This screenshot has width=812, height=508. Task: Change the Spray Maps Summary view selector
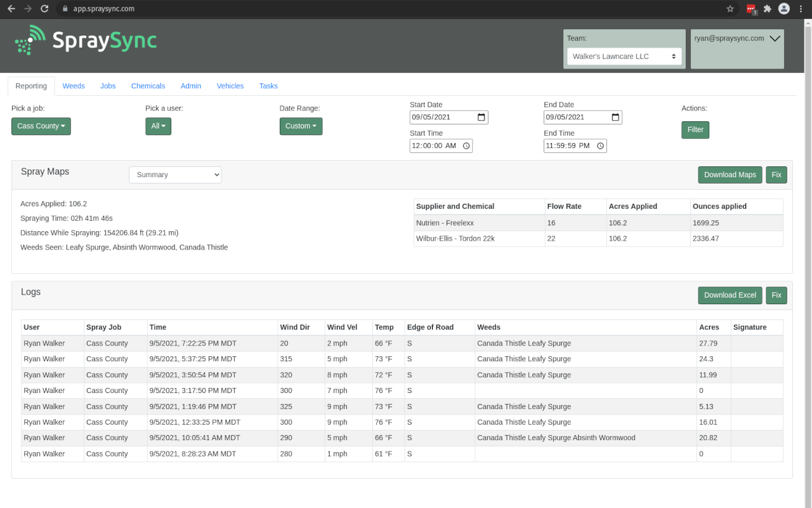(175, 174)
